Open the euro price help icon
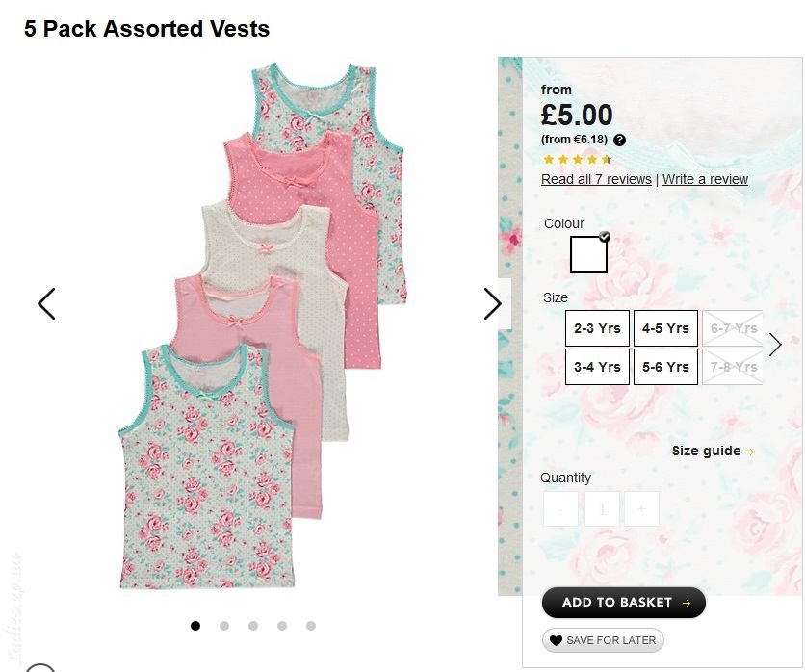805x672 pixels. 620,140
